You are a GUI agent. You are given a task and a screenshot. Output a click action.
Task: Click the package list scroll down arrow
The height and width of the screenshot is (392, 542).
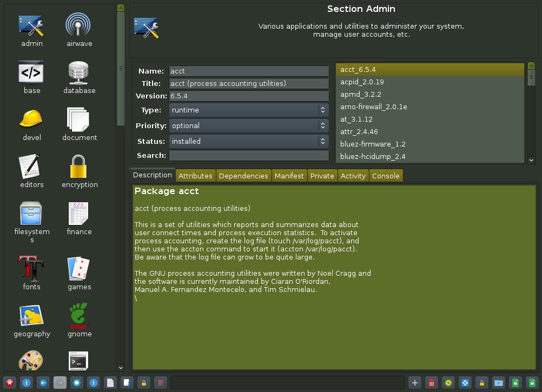coord(531,160)
